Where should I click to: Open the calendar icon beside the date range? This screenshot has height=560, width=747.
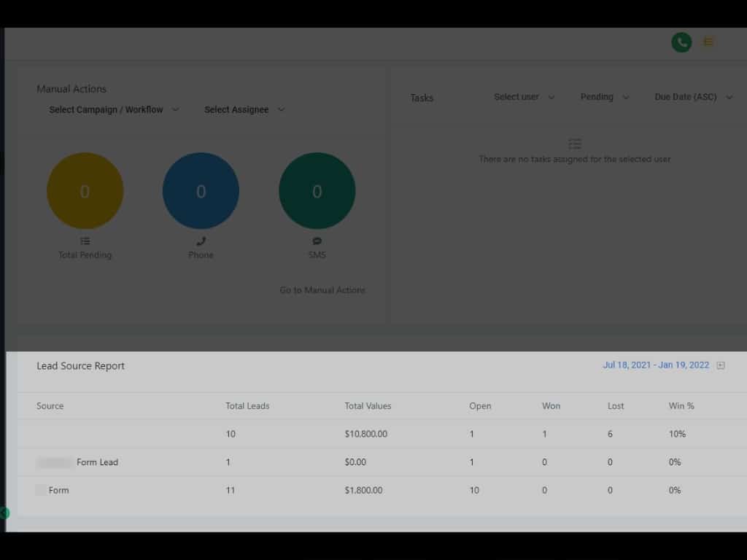coord(721,365)
